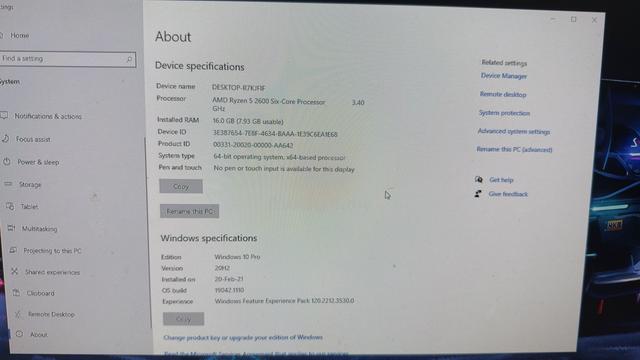Image resolution: width=640 pixels, height=360 pixels.
Task: Click the search magnifier icon
Action: 129,60
